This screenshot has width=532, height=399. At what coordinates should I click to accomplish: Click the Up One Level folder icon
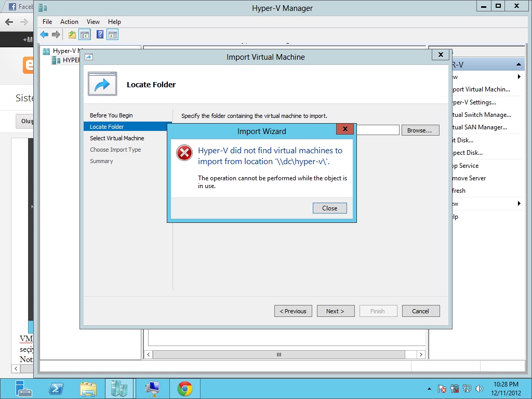[72, 35]
